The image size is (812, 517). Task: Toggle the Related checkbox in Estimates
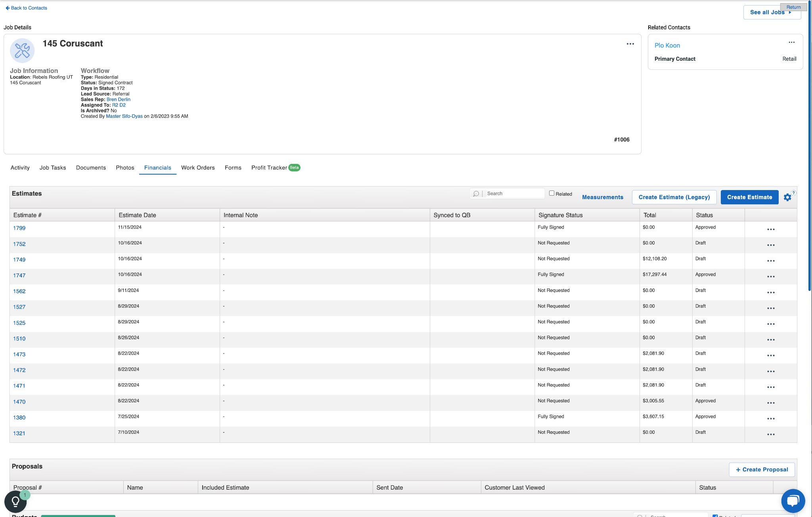[552, 193]
